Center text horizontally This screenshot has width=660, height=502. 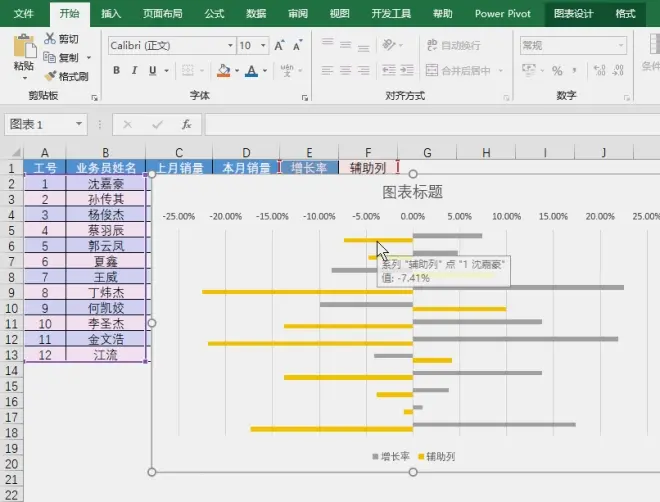(346, 70)
